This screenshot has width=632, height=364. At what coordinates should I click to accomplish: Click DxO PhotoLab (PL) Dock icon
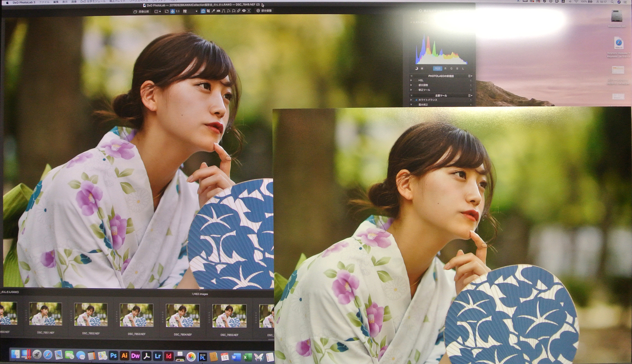[202, 357]
